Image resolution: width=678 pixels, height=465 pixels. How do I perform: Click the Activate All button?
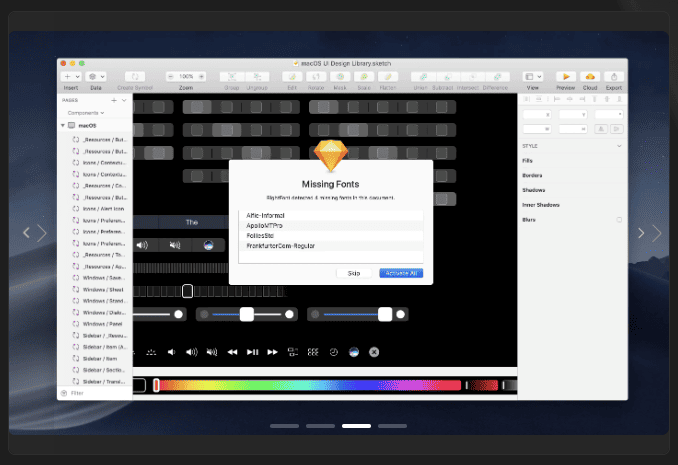(401, 273)
